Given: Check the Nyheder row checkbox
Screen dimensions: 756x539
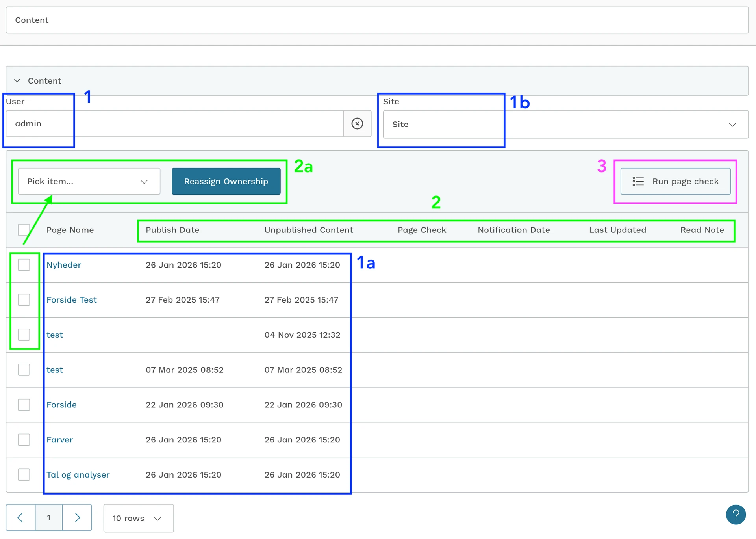Looking at the screenshot, I should (x=24, y=265).
